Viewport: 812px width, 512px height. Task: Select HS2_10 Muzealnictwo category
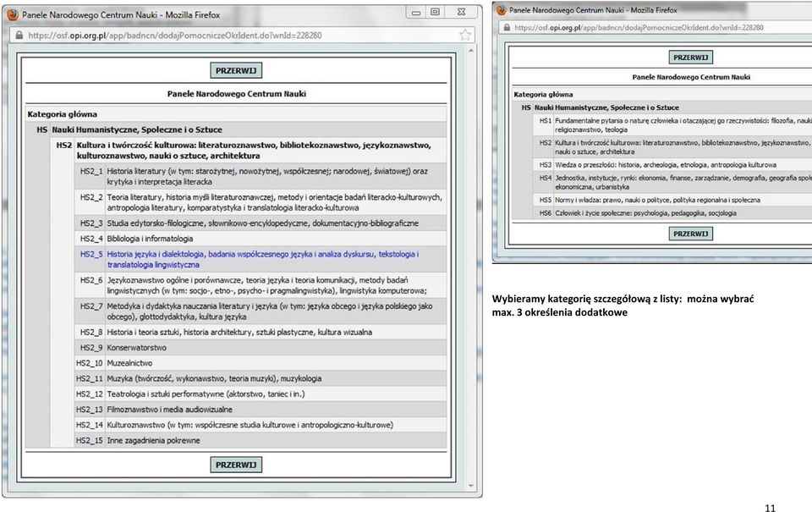261,363
